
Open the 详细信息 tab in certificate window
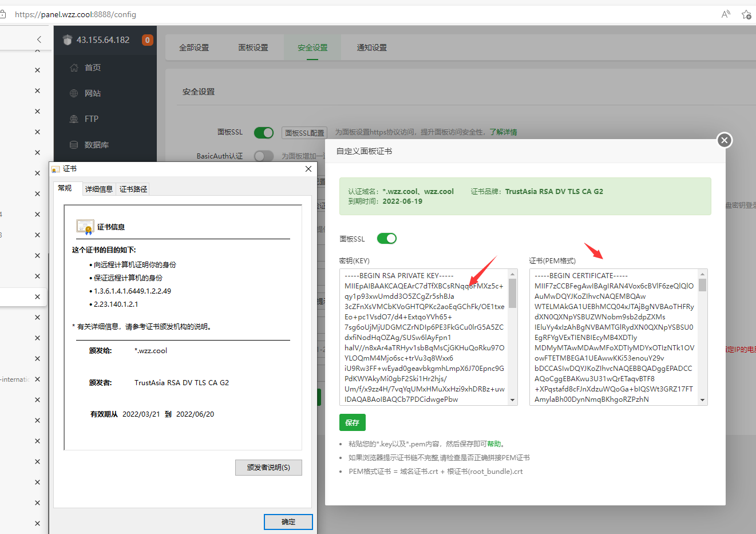(99, 189)
